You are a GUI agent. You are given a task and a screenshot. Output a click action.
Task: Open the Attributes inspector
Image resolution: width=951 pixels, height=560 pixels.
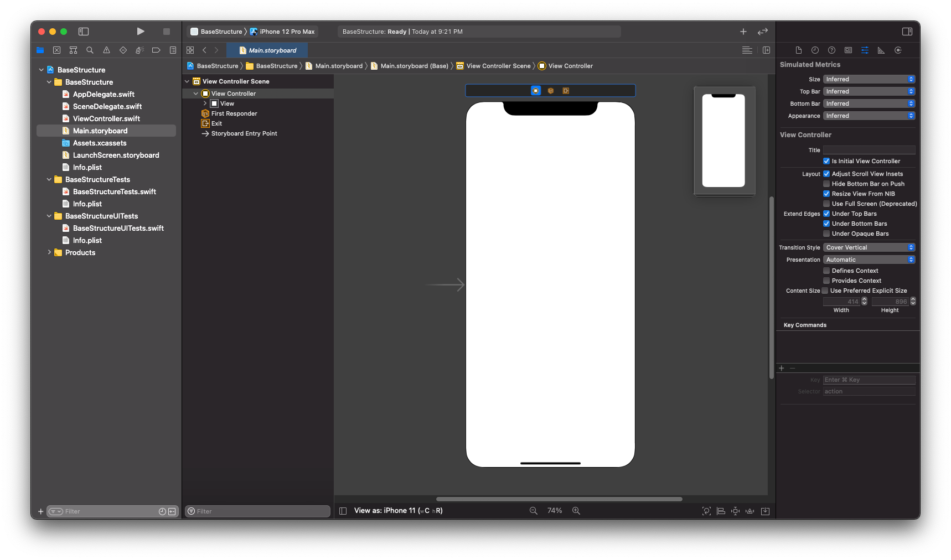(865, 50)
